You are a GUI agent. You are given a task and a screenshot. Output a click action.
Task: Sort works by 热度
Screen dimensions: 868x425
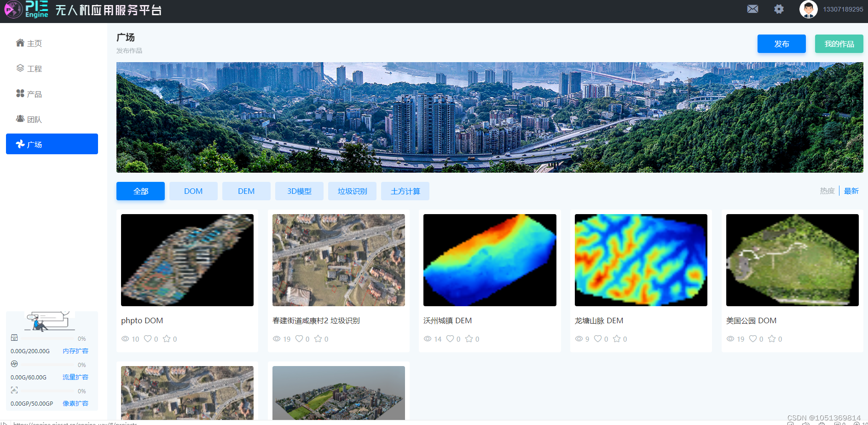tap(827, 191)
